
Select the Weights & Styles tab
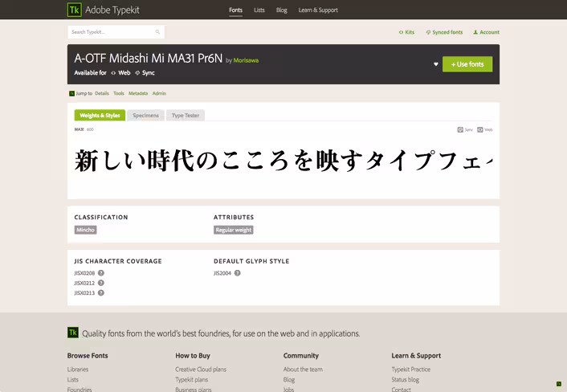click(x=100, y=116)
